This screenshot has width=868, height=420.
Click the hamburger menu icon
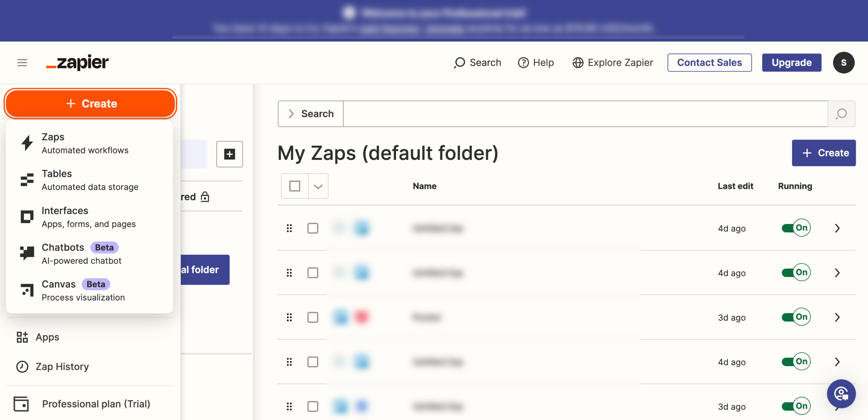[x=22, y=63]
